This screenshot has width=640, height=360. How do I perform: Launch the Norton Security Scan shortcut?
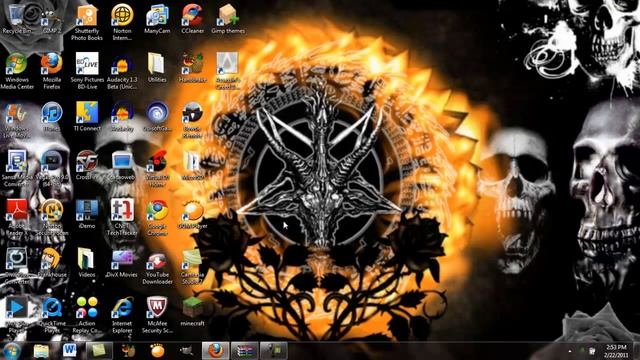(52, 217)
